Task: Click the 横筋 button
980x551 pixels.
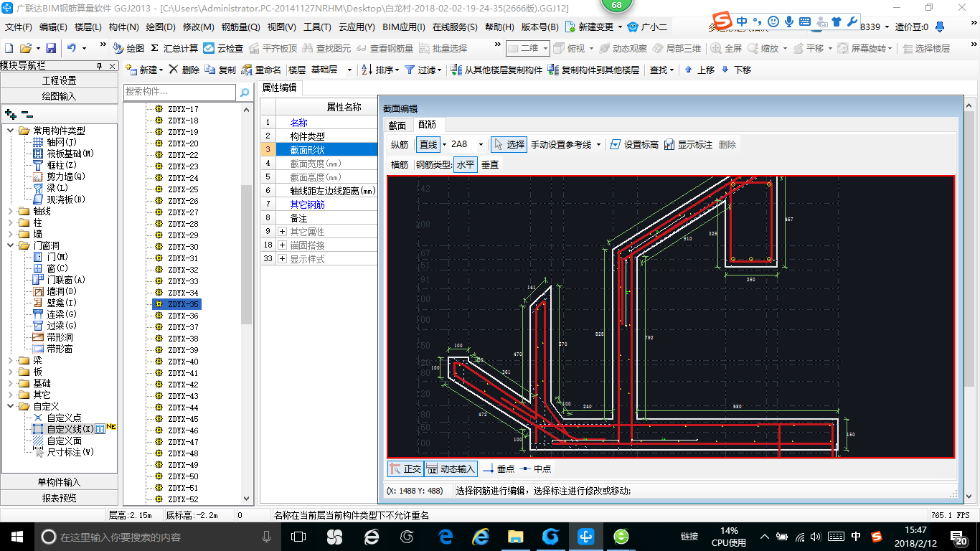Action: click(400, 164)
